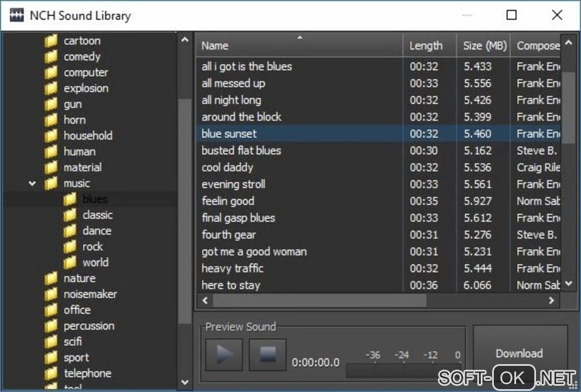Select the 'heavy traffic' track
Image resolution: width=581 pixels, height=392 pixels.
[378, 269]
